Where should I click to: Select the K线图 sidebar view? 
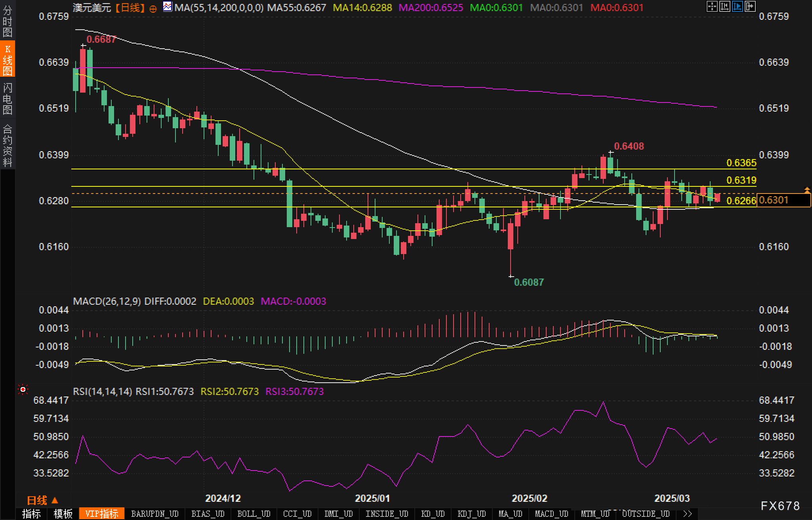(8, 59)
